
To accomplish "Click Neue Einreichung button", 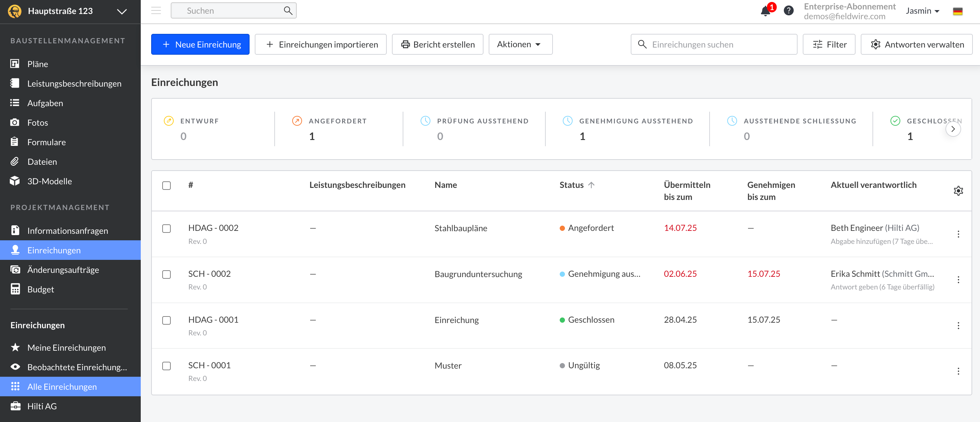I will (x=200, y=44).
